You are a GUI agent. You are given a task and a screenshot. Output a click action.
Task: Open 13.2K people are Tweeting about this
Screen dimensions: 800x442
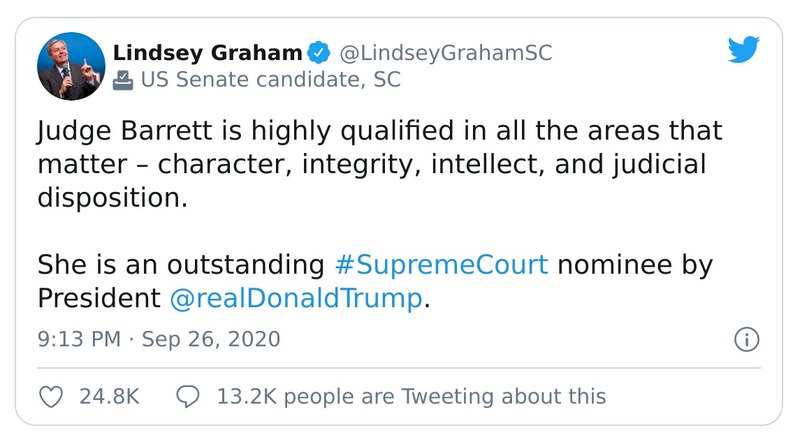411,396
